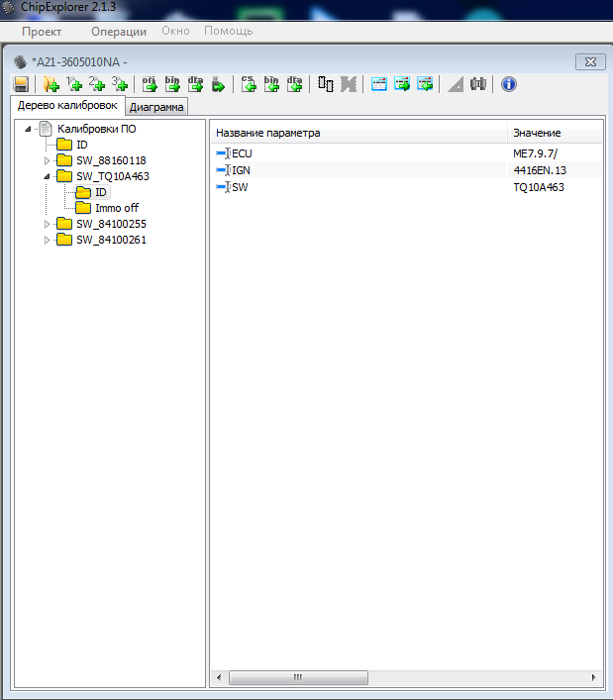Click the add level 1 item icon

pyautogui.click(x=73, y=84)
